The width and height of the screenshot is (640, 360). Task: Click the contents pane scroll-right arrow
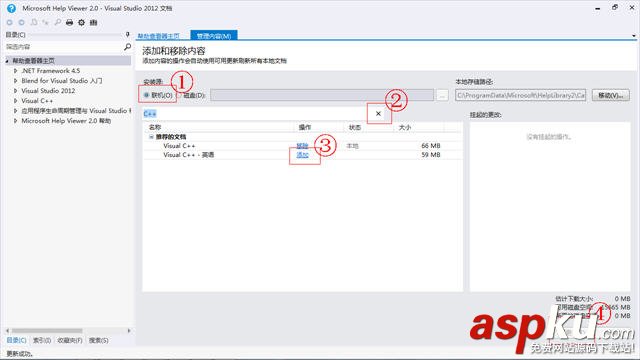pyautogui.click(x=129, y=331)
